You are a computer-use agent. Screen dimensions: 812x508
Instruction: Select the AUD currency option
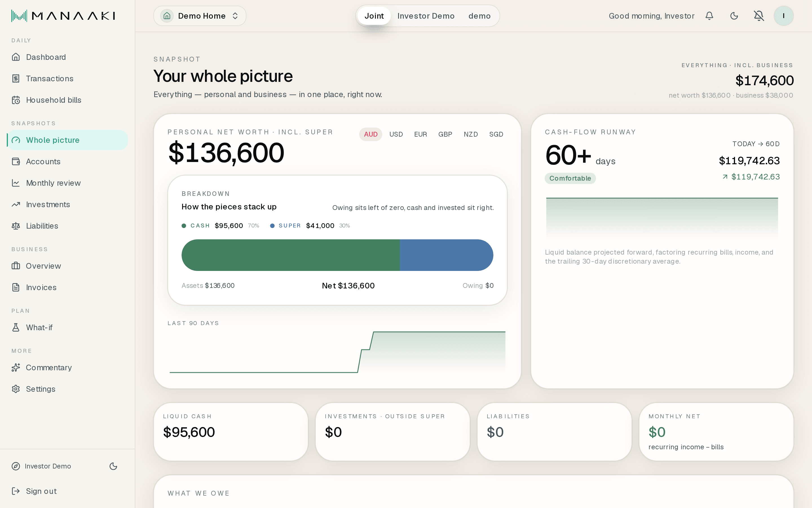point(371,134)
